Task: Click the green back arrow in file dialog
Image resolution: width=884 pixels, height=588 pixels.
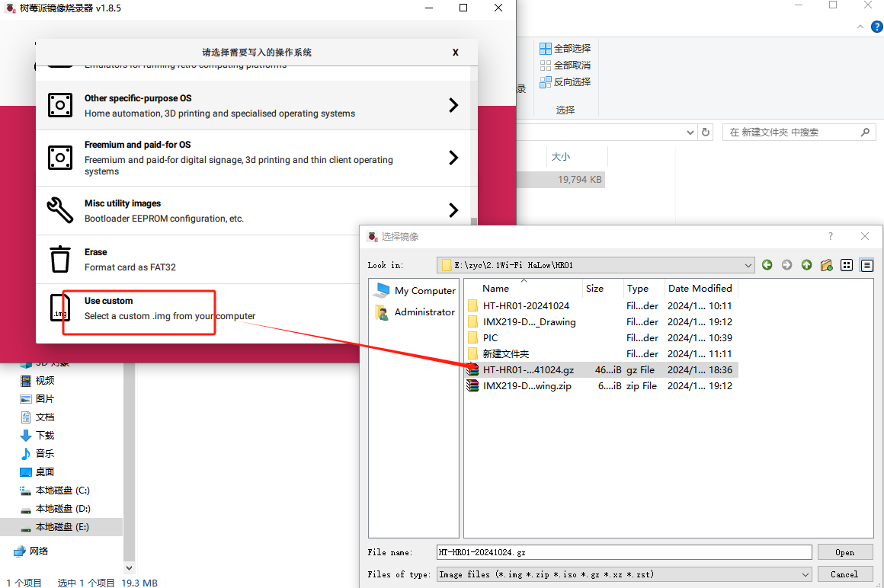Action: (x=767, y=265)
